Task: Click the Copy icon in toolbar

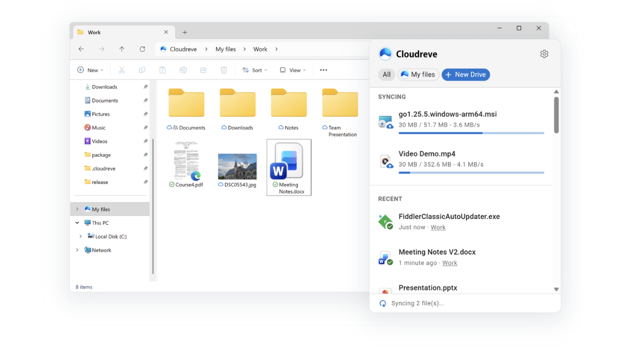Action: tap(142, 70)
